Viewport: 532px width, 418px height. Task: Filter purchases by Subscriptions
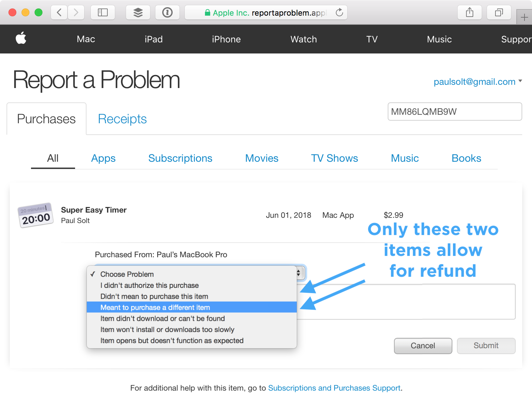[x=180, y=158]
